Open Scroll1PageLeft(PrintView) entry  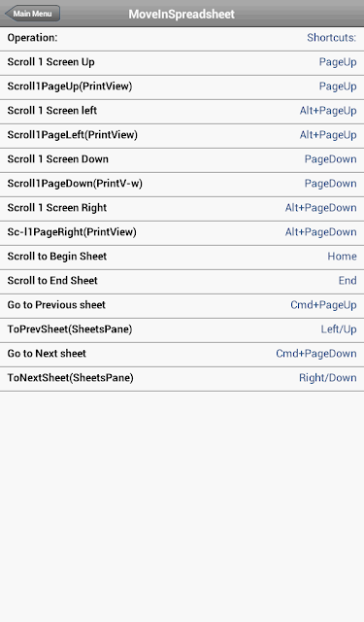click(182, 136)
